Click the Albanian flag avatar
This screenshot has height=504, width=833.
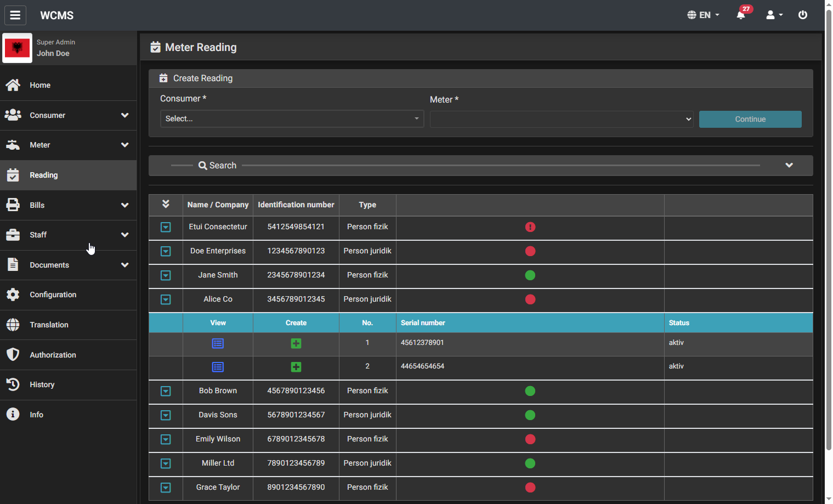pos(17,48)
